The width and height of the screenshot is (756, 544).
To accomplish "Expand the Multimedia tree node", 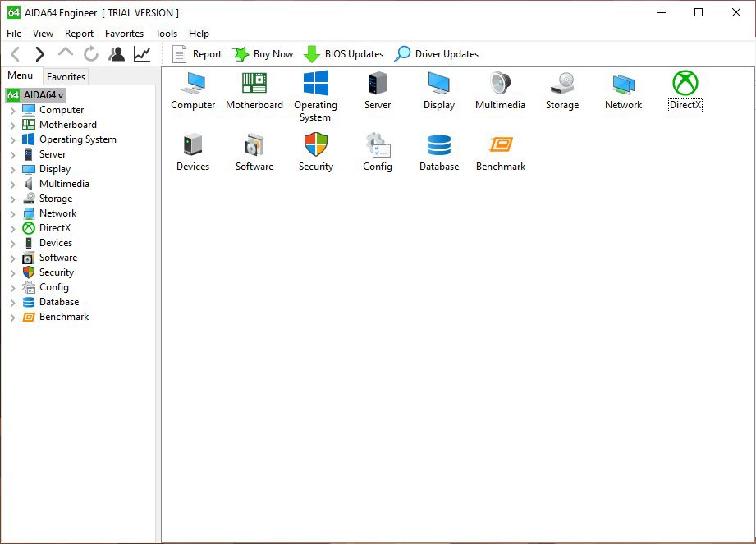I will (13, 185).
